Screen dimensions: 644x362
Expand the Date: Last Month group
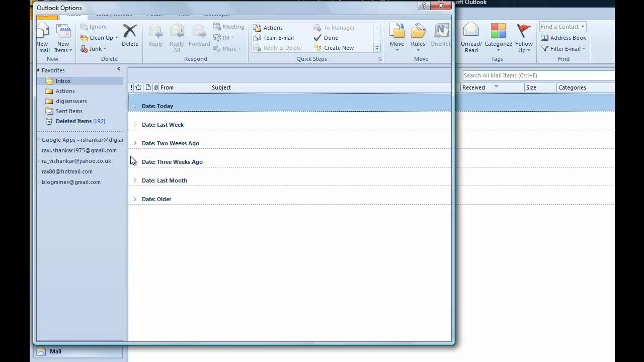coord(135,180)
